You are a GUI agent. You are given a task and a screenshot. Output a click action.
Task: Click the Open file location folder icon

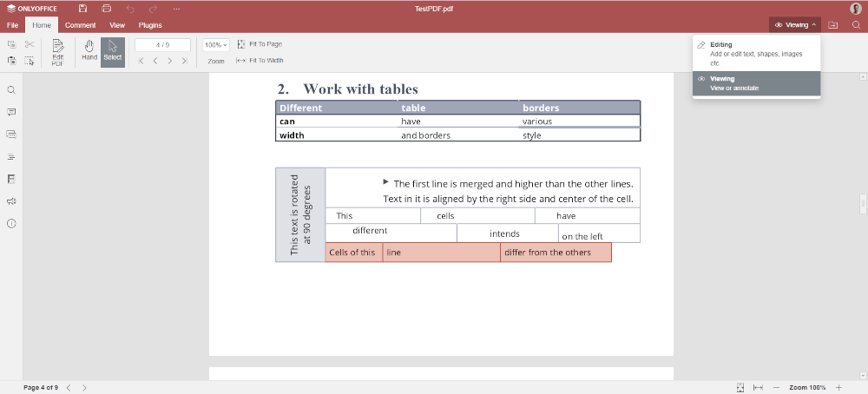pos(833,25)
